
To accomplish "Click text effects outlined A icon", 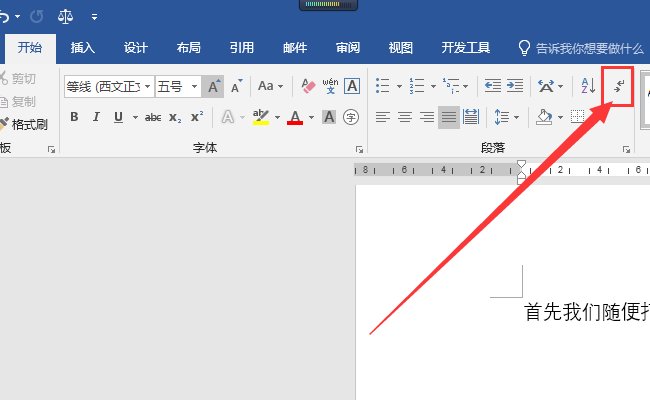I will [228, 117].
